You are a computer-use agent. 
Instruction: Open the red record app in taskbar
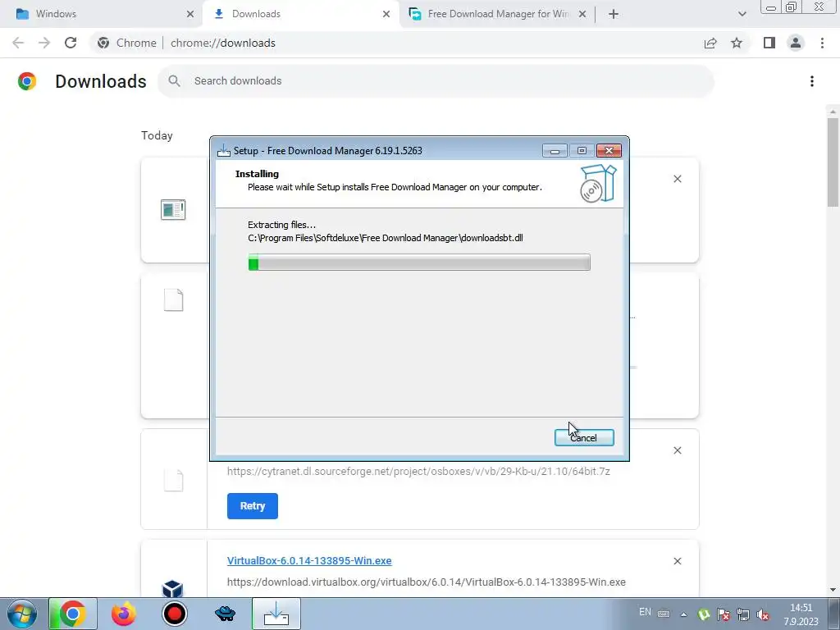click(174, 614)
